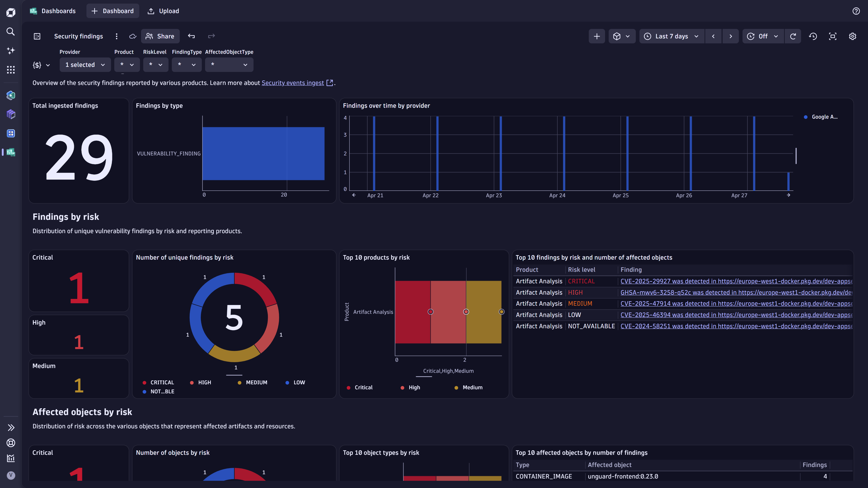Image resolution: width=868 pixels, height=488 pixels.
Task: Click the VULNERABILITY_FINDING blue bar
Action: (x=264, y=154)
